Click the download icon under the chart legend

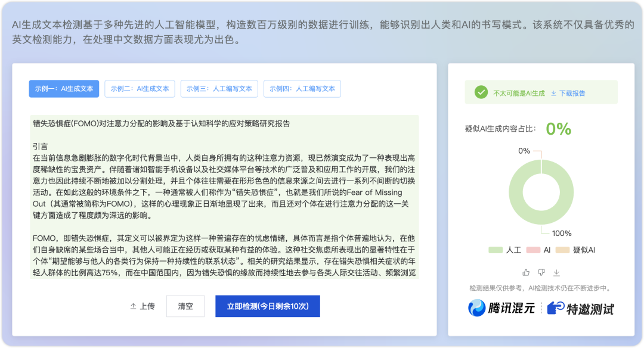556,273
